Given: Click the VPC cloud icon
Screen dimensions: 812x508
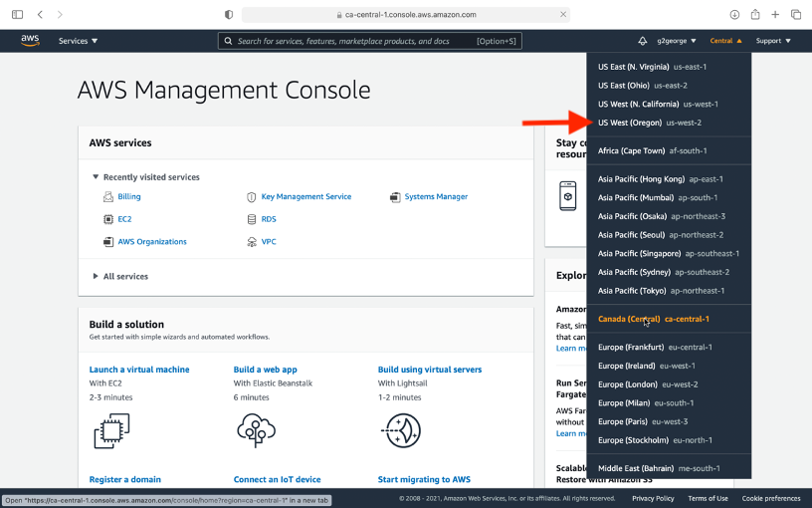Looking at the screenshot, I should [252, 242].
